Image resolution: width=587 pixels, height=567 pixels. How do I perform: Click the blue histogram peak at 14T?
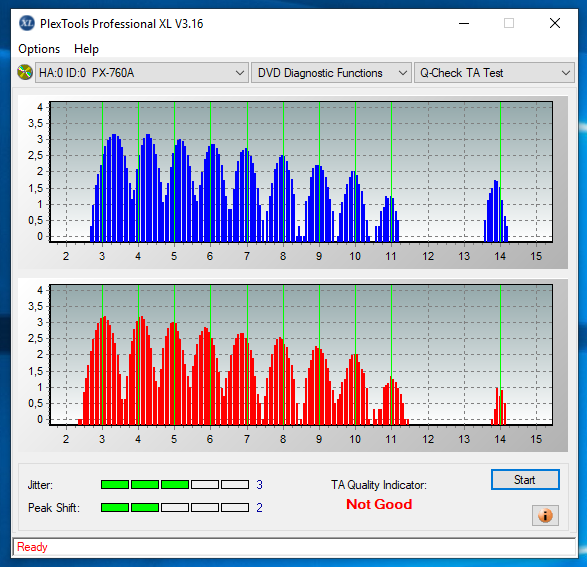tap(496, 211)
